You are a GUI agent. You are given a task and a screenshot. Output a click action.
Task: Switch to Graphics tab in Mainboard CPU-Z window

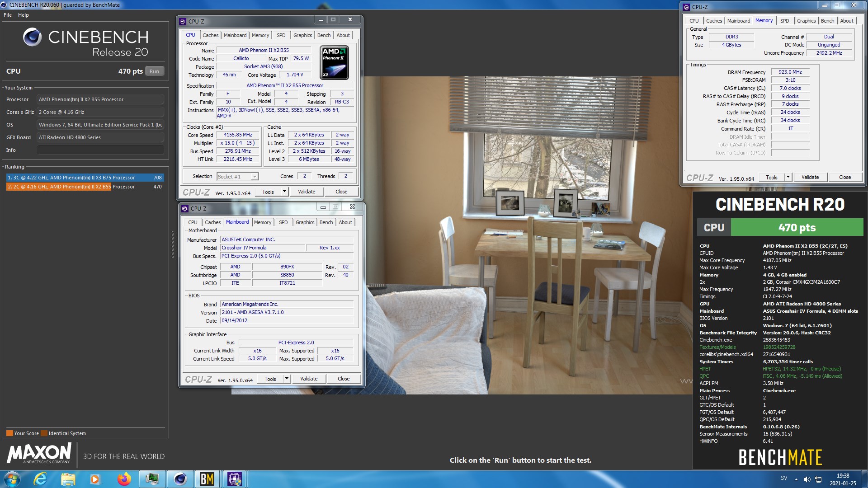pos(305,222)
